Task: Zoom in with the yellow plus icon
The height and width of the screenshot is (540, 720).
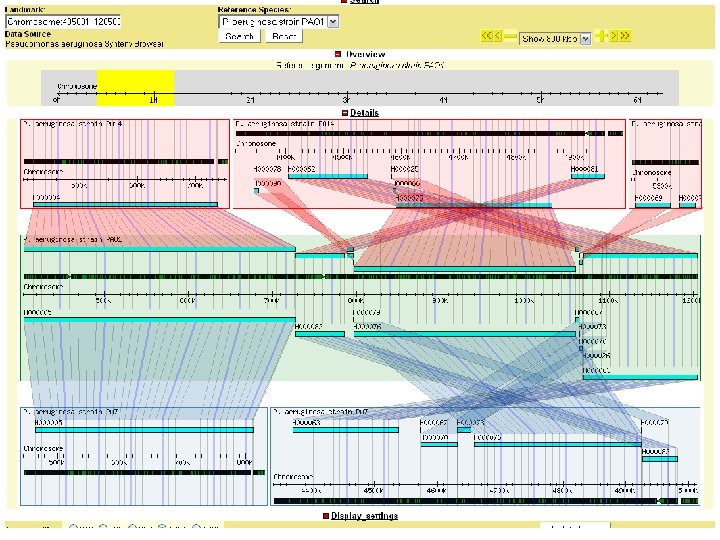Action: click(601, 36)
